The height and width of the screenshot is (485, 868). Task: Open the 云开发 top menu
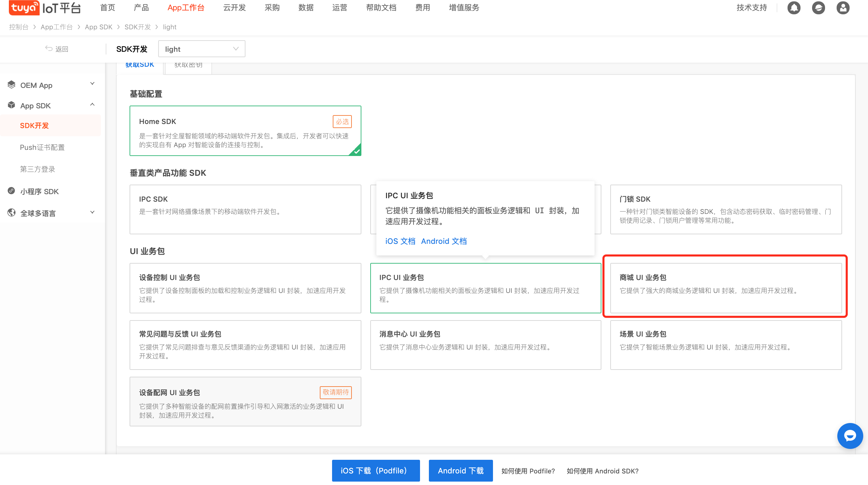[x=234, y=7]
